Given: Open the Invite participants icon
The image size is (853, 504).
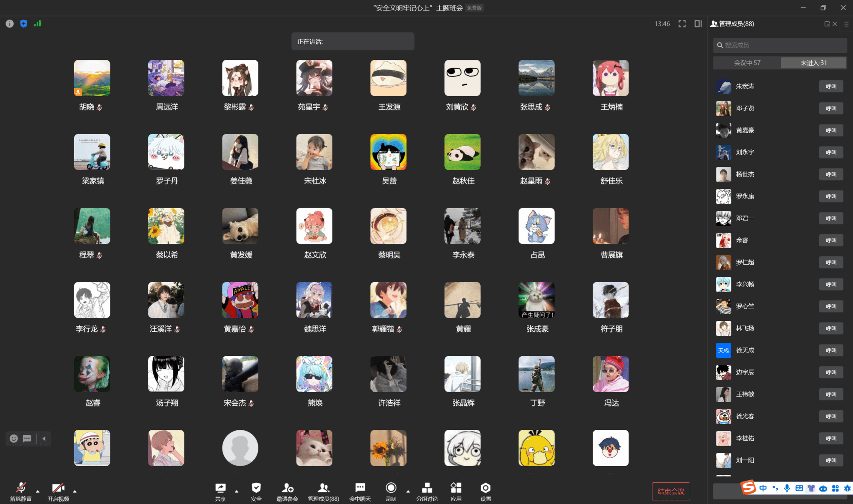Looking at the screenshot, I should (287, 488).
